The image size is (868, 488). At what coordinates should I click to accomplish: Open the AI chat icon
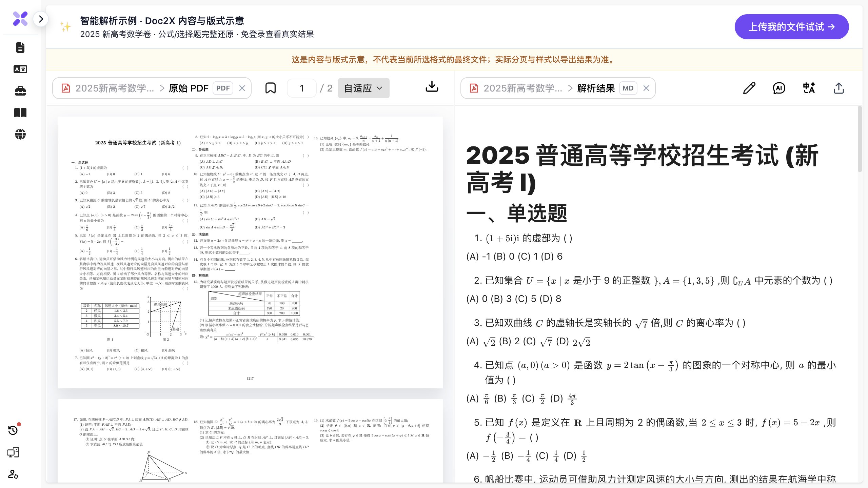click(779, 88)
